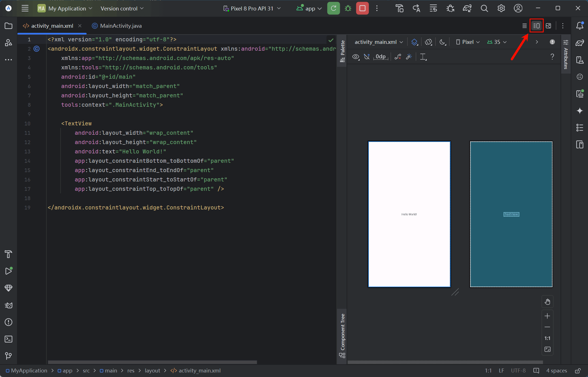
Task: Stop the running app
Action: pos(362,8)
